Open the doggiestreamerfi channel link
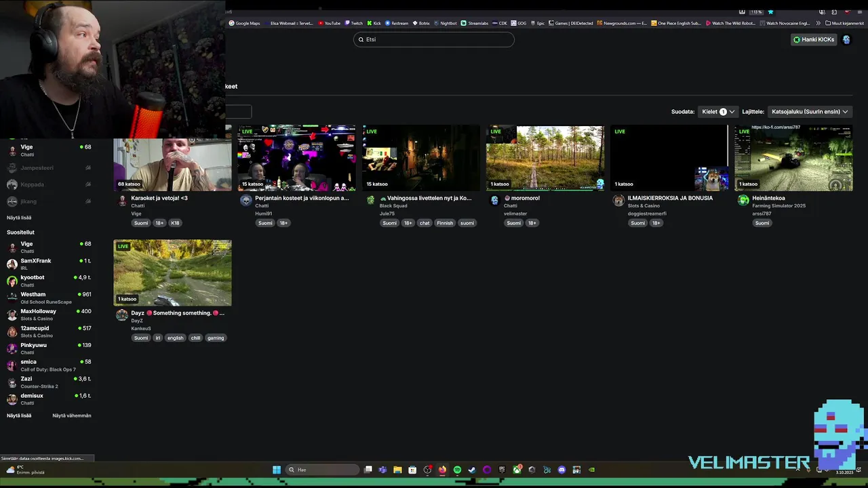 click(647, 213)
